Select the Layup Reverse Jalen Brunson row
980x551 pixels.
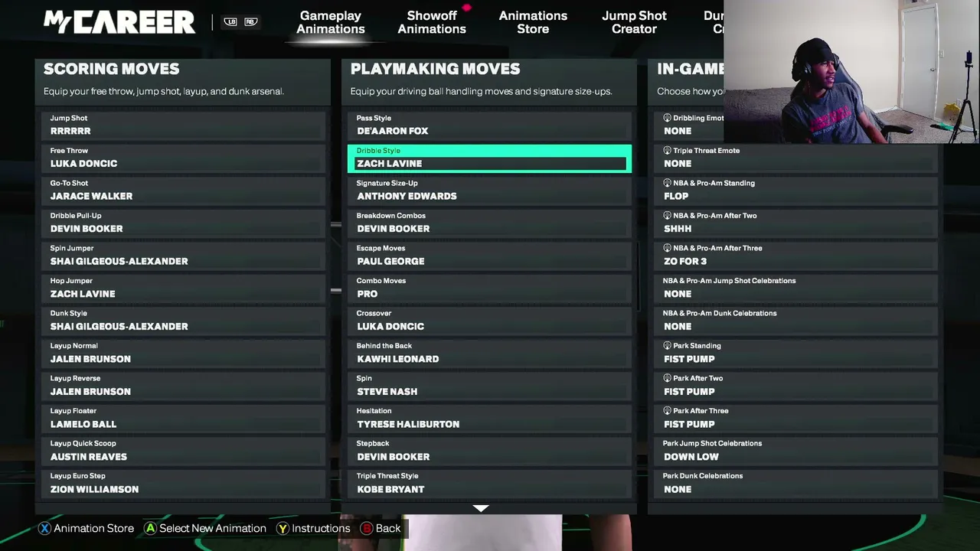[x=184, y=385]
